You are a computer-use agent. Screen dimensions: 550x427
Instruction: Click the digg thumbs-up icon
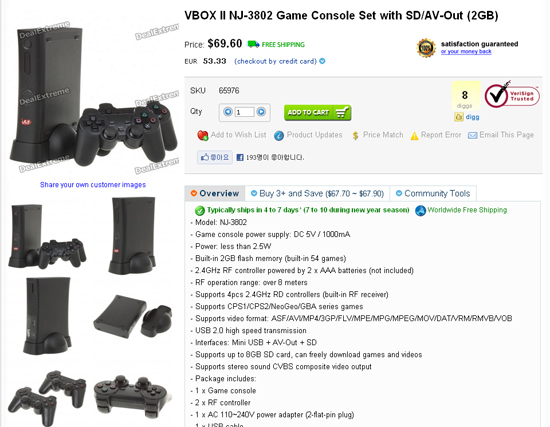point(459,117)
